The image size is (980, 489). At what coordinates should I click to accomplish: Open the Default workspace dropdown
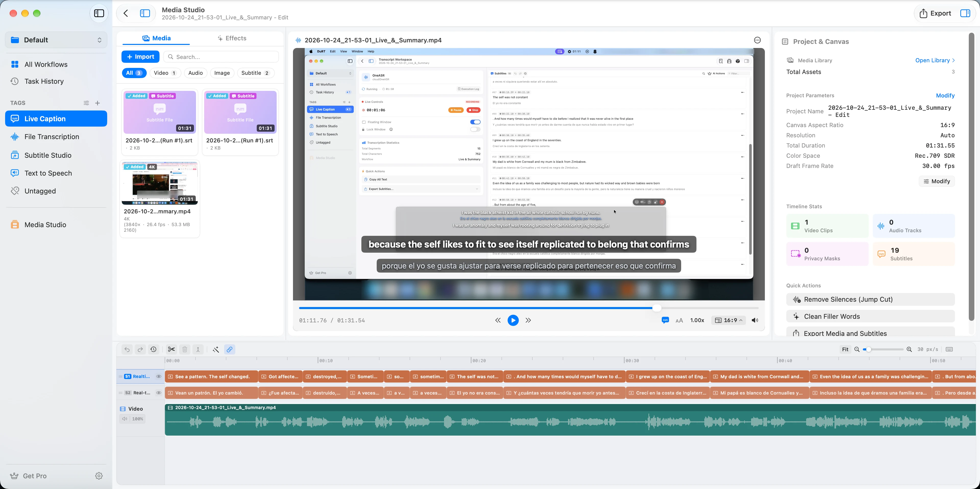tap(56, 40)
